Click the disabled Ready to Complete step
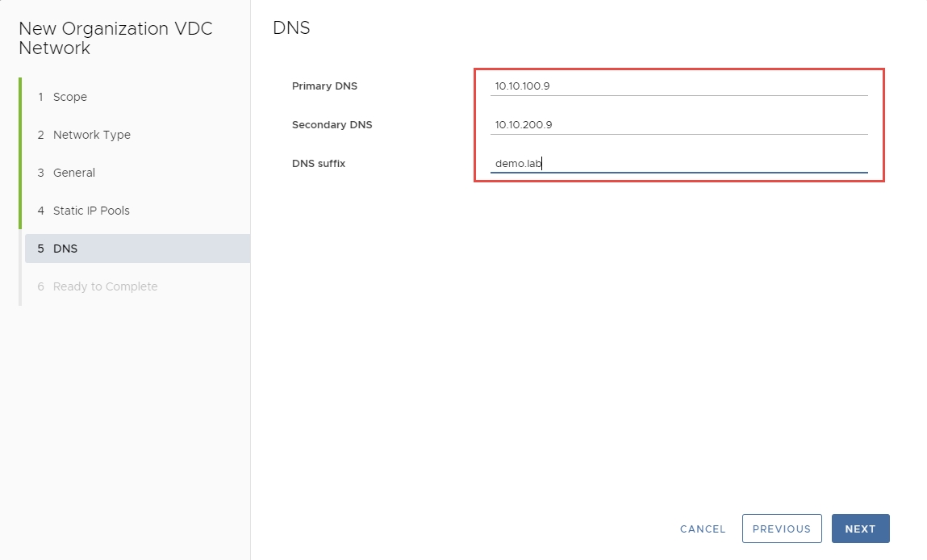Viewport: 927px width, 560px height. click(105, 286)
